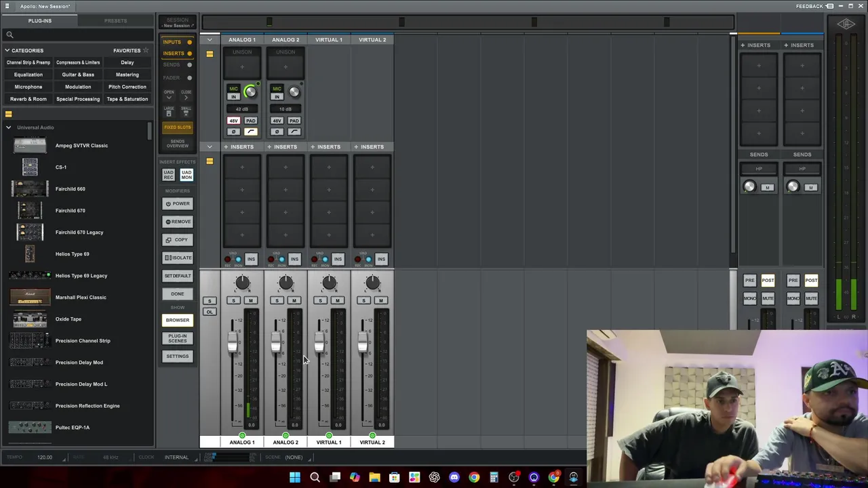
Task: Click the Settings button
Action: [178, 356]
